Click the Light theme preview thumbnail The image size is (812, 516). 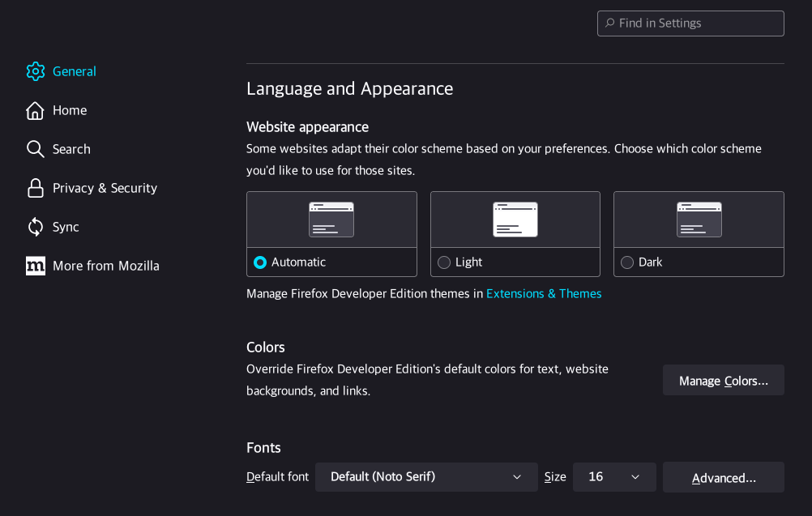click(515, 220)
